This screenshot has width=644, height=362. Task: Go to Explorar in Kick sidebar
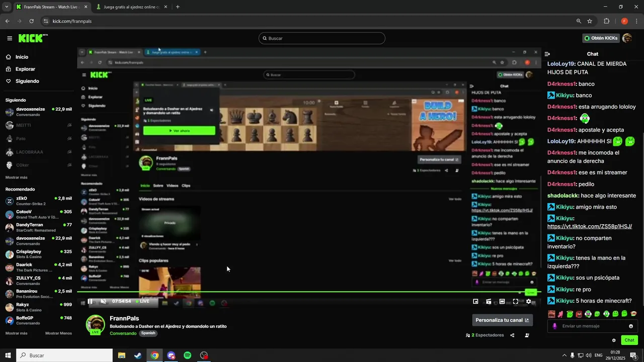tap(25, 69)
